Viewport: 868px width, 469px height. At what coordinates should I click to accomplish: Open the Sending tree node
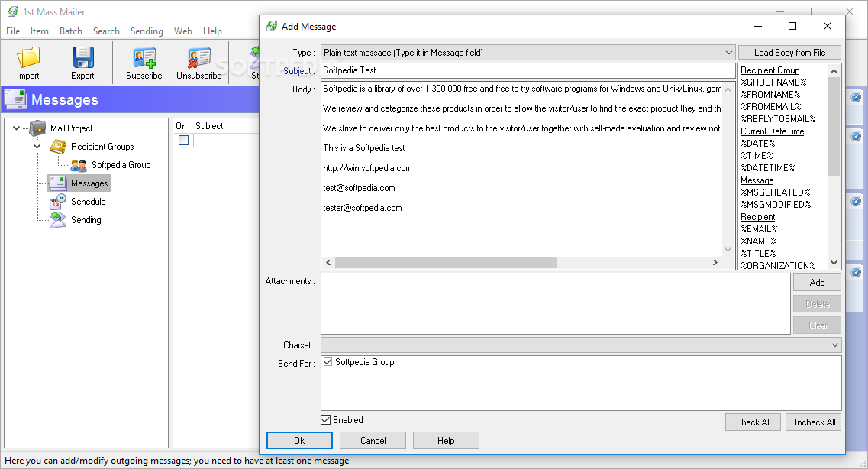point(86,220)
